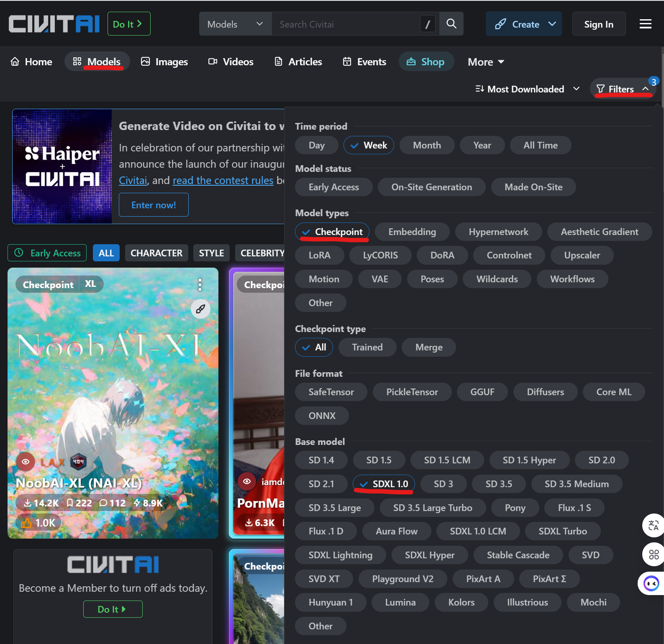Open the Events section

tap(364, 62)
